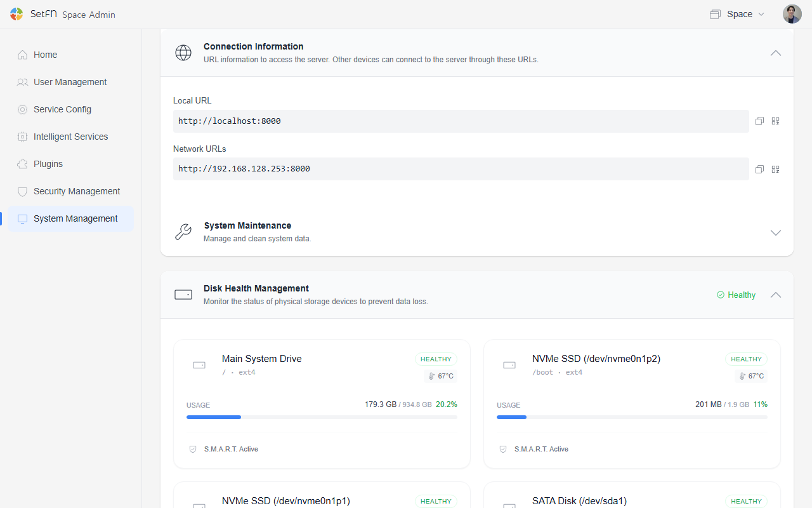Open the Plugins page
Image resolution: width=812 pixels, height=508 pixels.
(x=71, y=164)
